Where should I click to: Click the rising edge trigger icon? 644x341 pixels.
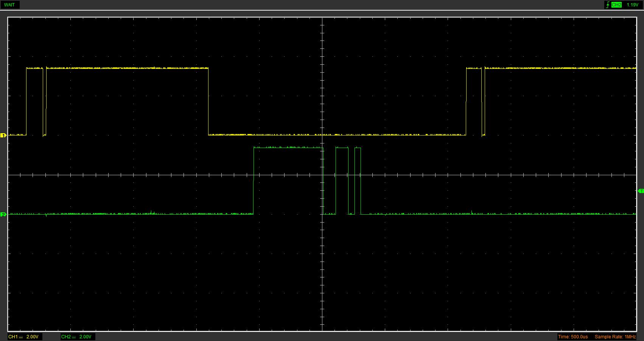click(x=608, y=5)
